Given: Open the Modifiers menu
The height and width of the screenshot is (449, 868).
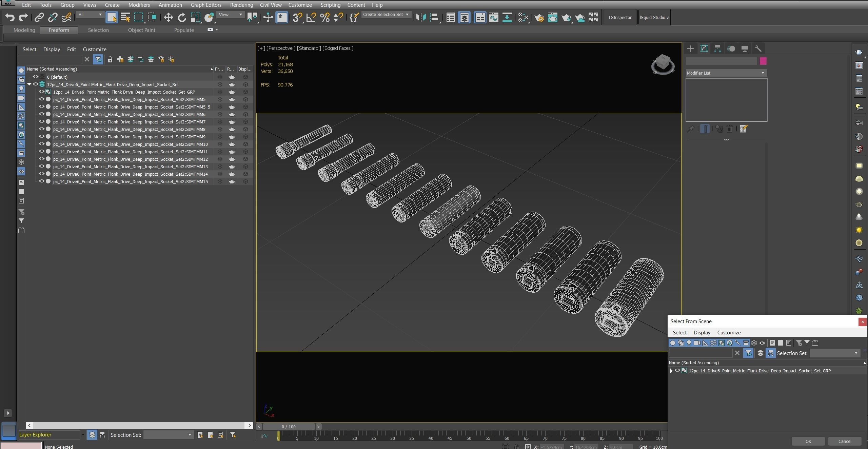Looking at the screenshot, I should 139,5.
